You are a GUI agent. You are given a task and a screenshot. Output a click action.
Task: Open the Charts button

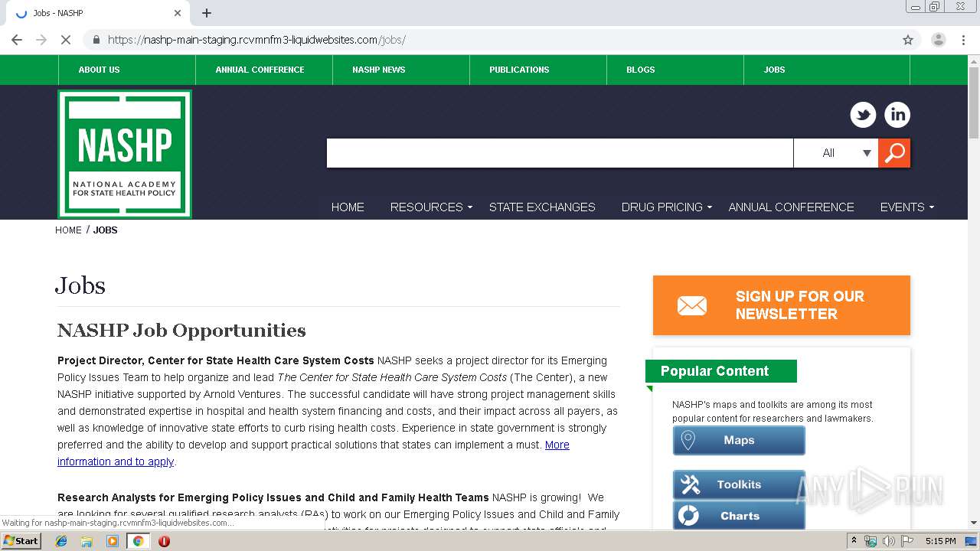739,516
